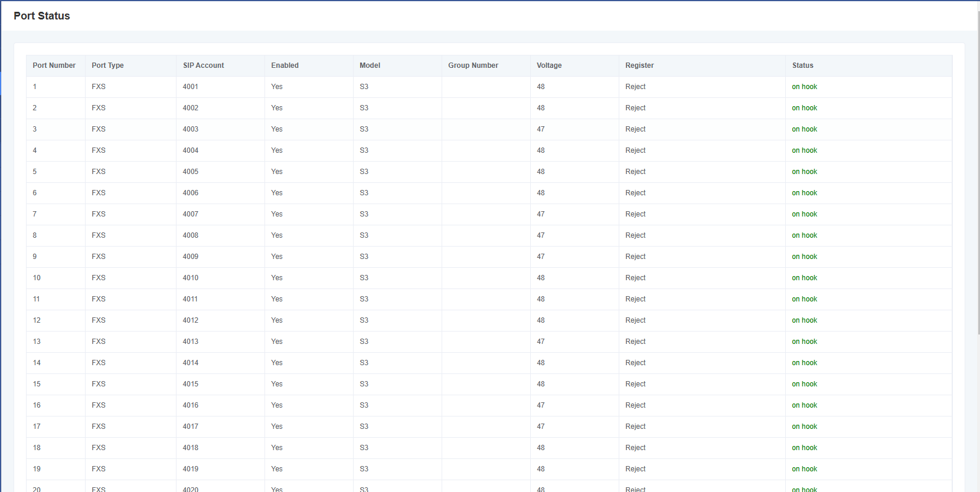Click SIP account 4016 entry

coord(190,405)
